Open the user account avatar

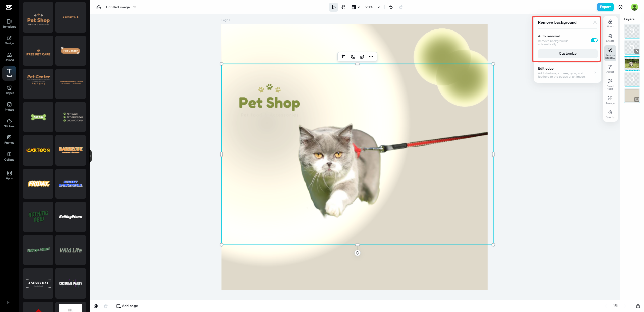coord(634,7)
